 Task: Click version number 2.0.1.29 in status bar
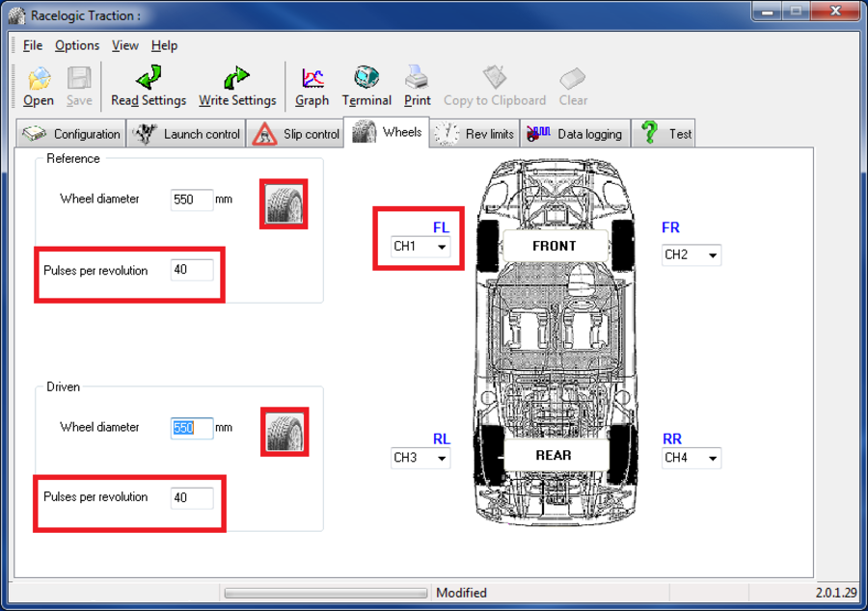tap(836, 593)
